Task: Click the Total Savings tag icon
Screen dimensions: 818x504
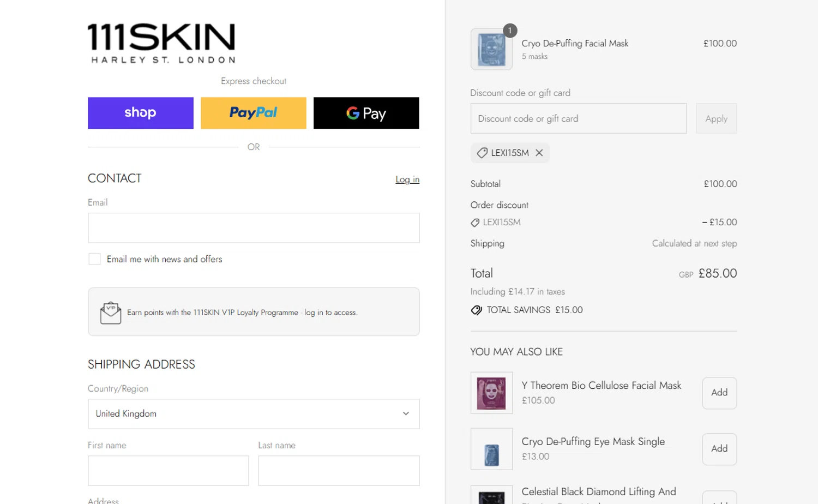Action: pos(477,310)
